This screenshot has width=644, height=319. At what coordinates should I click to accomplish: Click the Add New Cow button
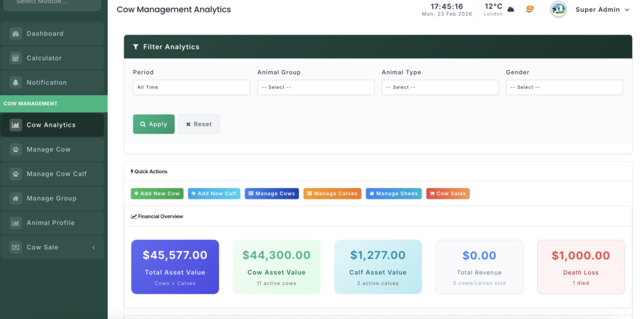pyautogui.click(x=157, y=194)
